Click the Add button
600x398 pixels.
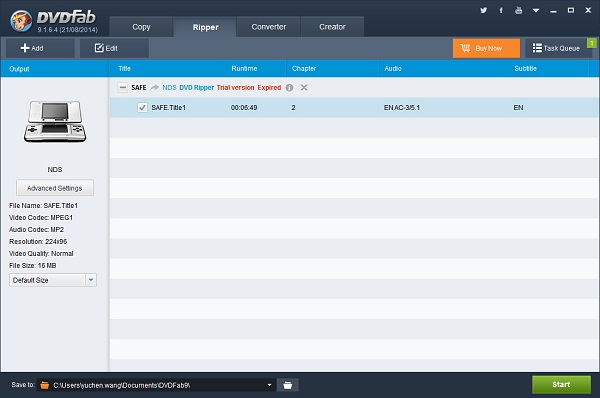coord(40,48)
